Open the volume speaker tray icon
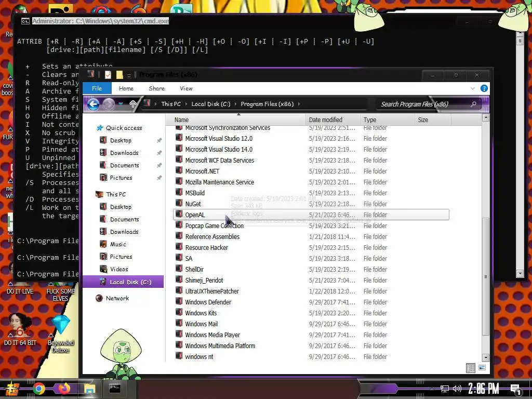532x399 pixels. [x=457, y=389]
